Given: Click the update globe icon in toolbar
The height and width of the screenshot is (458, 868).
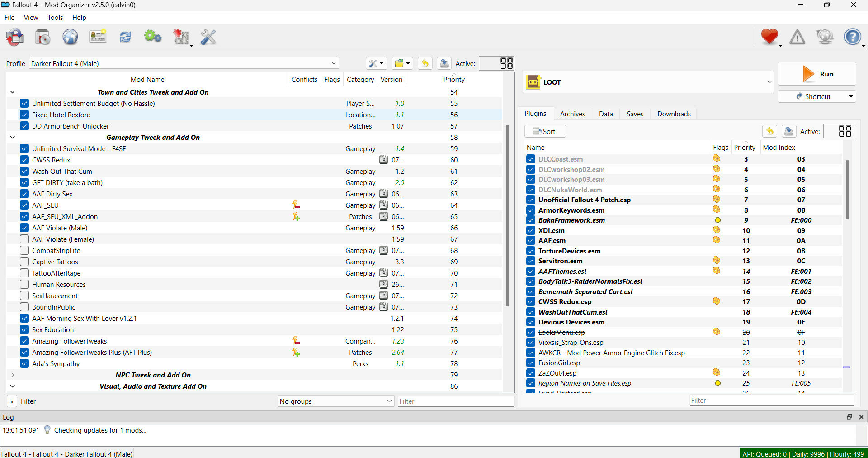Looking at the screenshot, I should point(825,37).
